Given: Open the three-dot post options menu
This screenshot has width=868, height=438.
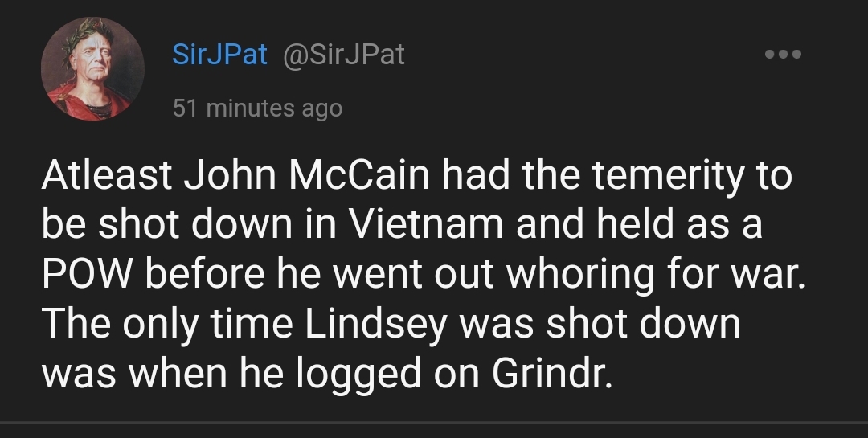Looking at the screenshot, I should click(x=783, y=55).
